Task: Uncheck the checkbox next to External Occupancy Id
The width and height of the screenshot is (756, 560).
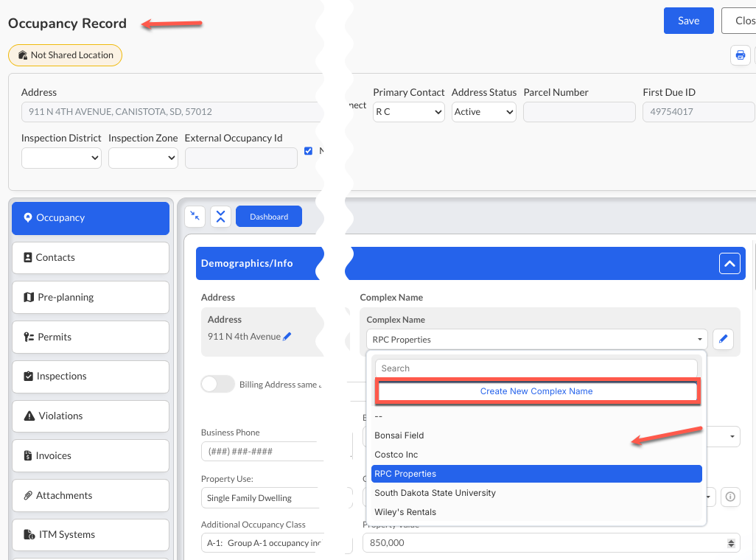Action: (309, 151)
